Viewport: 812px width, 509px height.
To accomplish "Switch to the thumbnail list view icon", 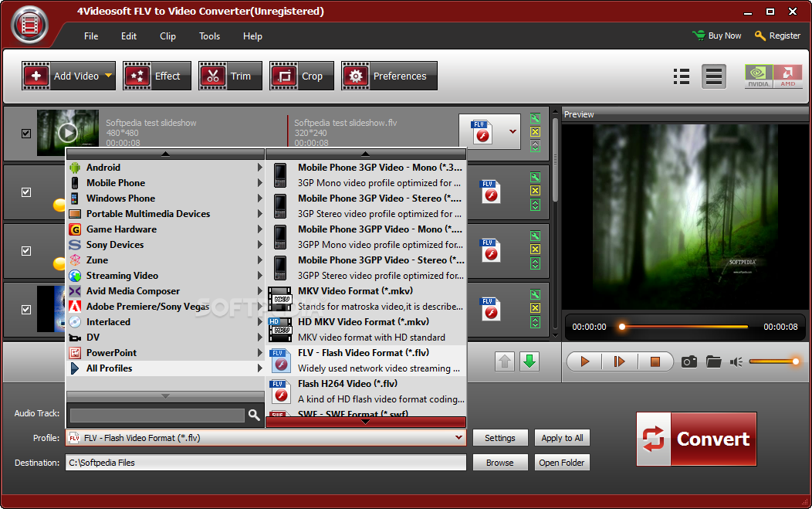I will coord(682,76).
